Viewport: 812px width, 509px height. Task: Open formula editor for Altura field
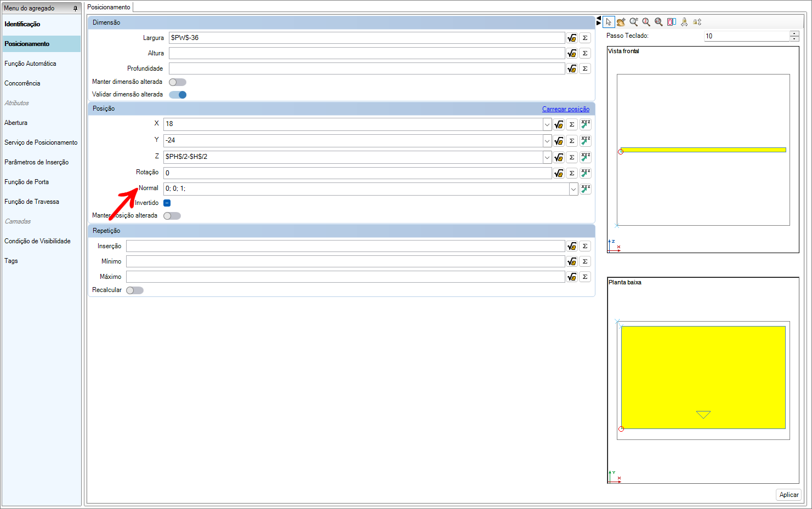(572, 53)
